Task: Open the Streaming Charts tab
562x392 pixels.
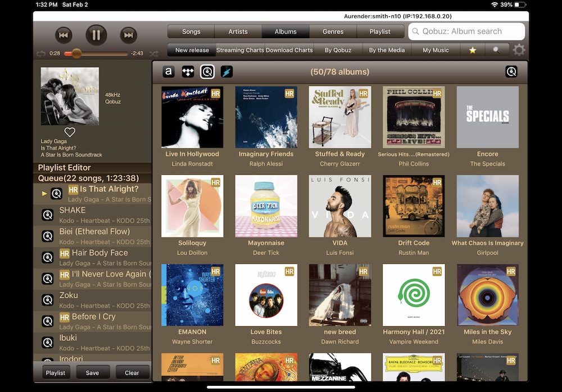Action: (240, 50)
